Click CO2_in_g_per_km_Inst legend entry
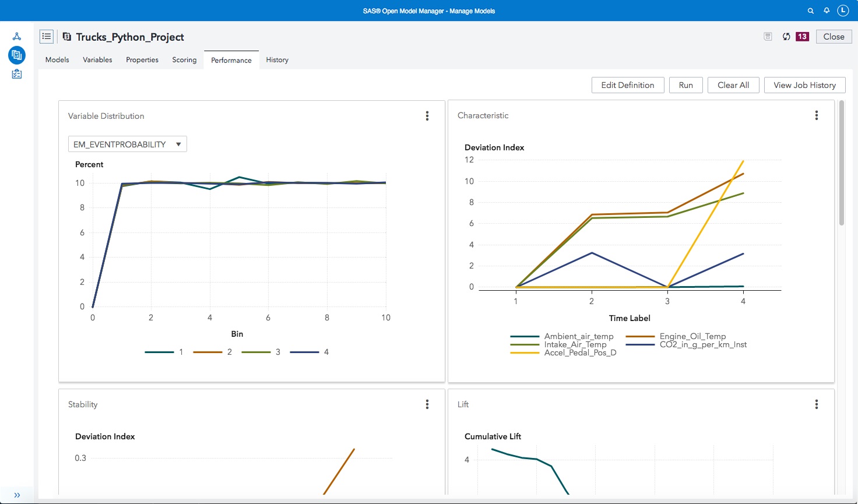 [687, 344]
